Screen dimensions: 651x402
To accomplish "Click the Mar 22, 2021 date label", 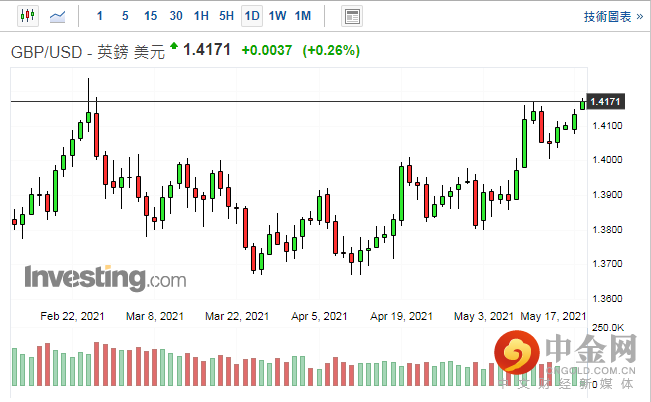I will 237,316.
